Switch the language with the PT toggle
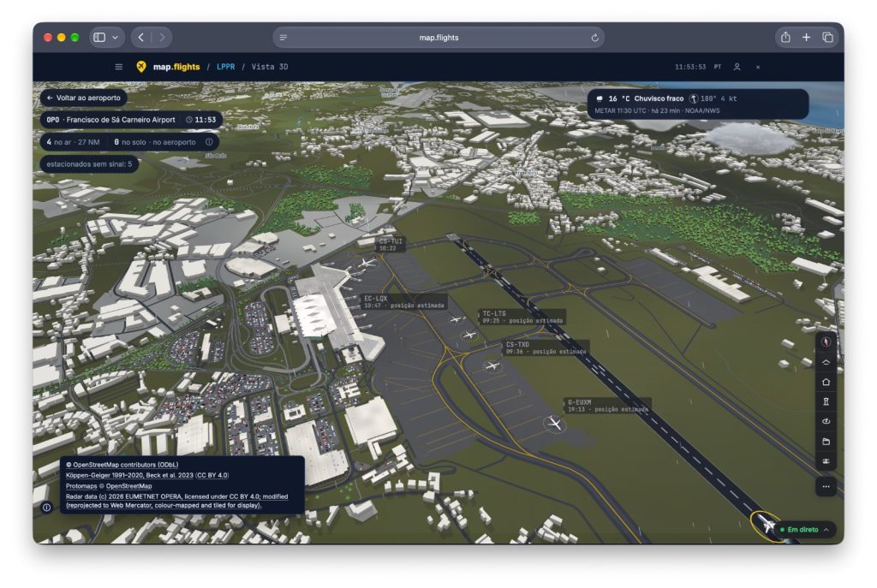The width and height of the screenshot is (877, 588). [718, 67]
